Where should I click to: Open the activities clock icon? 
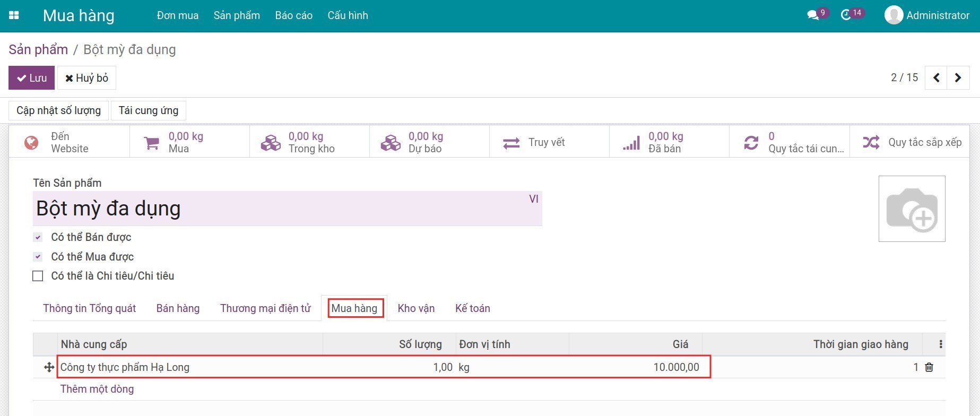pyautogui.click(x=846, y=15)
